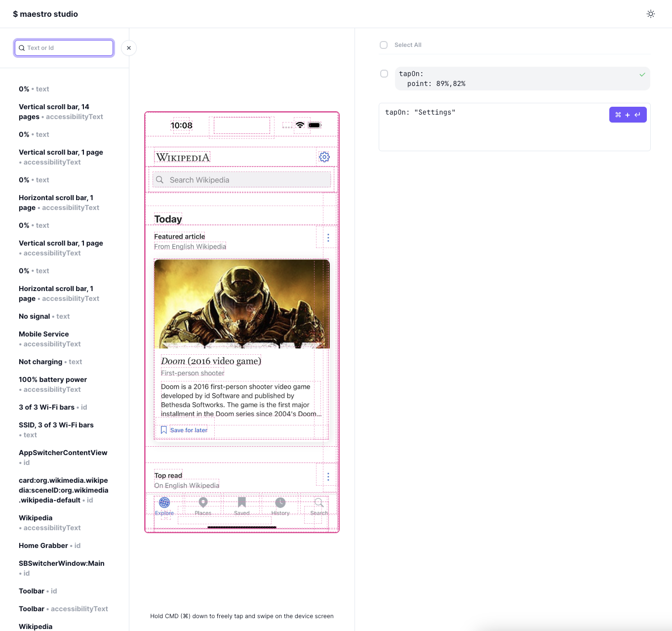The image size is (672, 631).
Task: Select the 'Toolbar' id element
Action: tap(38, 591)
